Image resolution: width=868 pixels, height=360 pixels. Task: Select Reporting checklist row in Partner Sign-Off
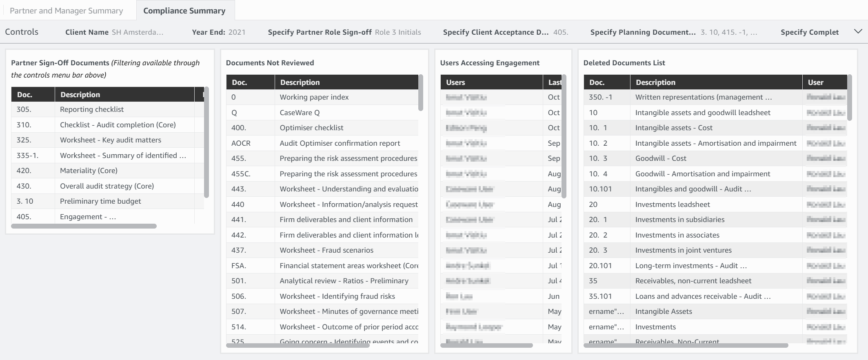(x=92, y=109)
